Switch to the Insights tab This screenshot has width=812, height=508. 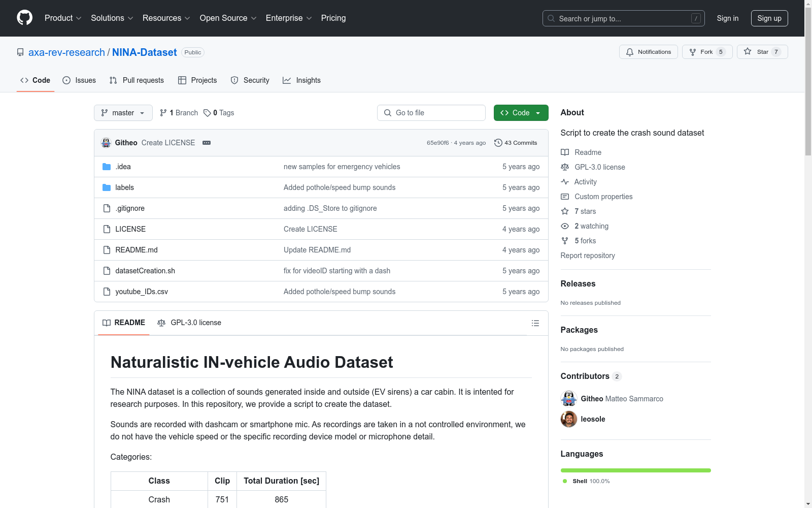[x=302, y=80]
